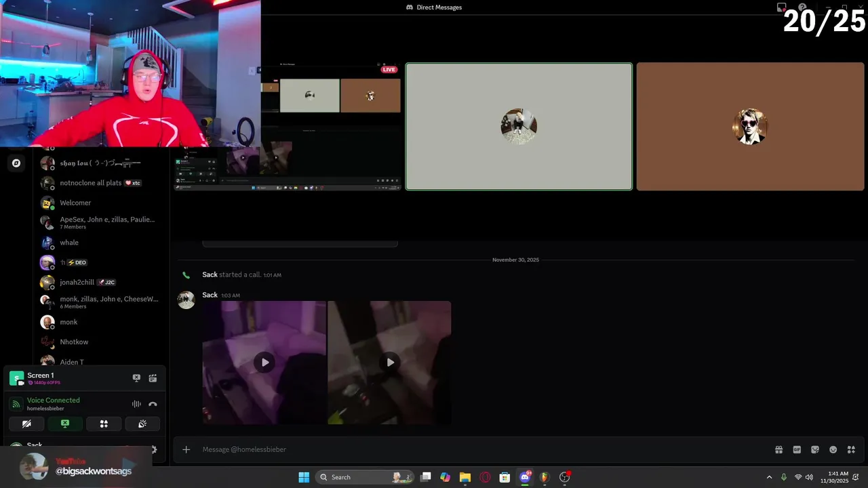Open DM with Aiden T
The width and height of the screenshot is (868, 488).
(x=100, y=361)
